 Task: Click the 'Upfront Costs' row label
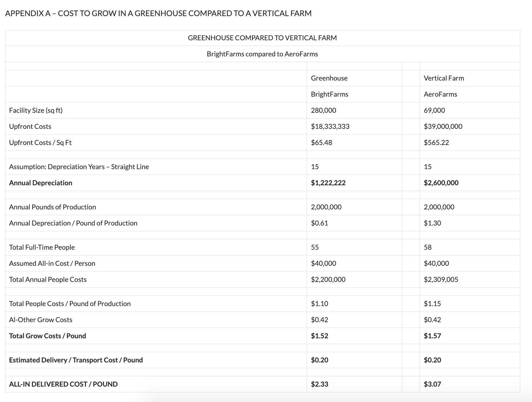coord(30,126)
